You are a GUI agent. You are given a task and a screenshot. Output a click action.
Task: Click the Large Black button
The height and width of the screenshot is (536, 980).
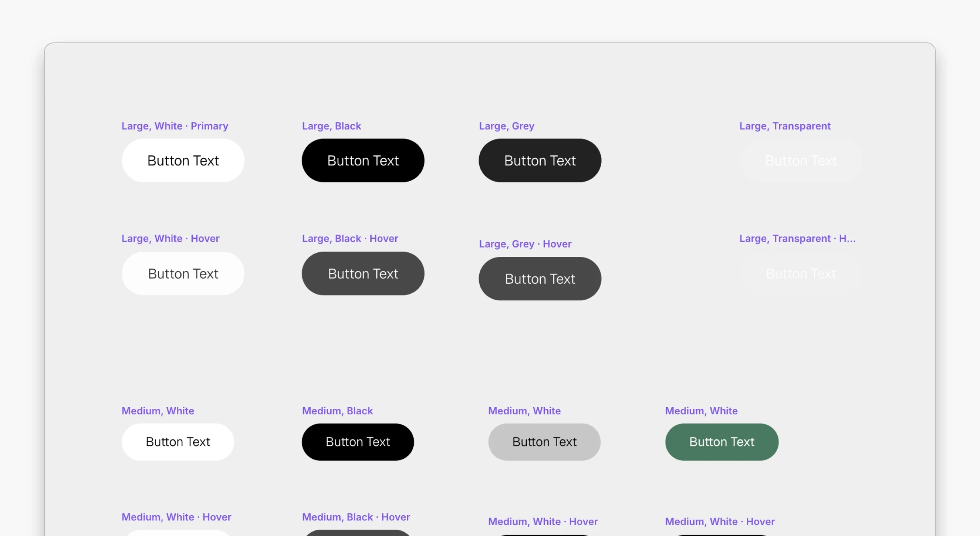(363, 160)
